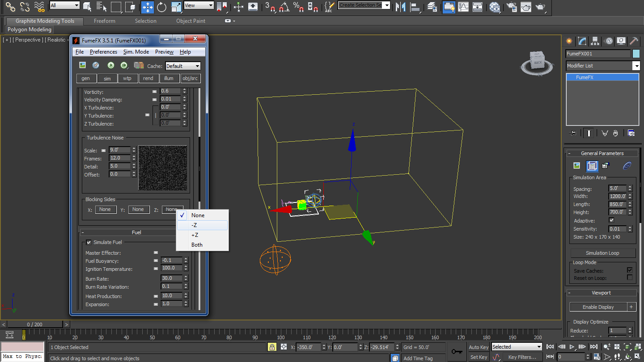Open the FumeFX Cache dropdown
The height and width of the screenshot is (362, 644).
click(183, 66)
